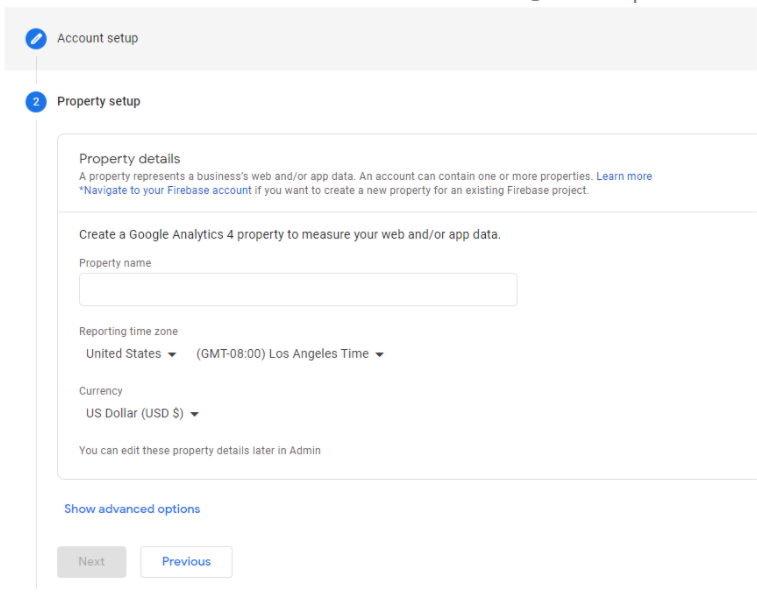Click the arrow next to US Dollar

pos(195,415)
